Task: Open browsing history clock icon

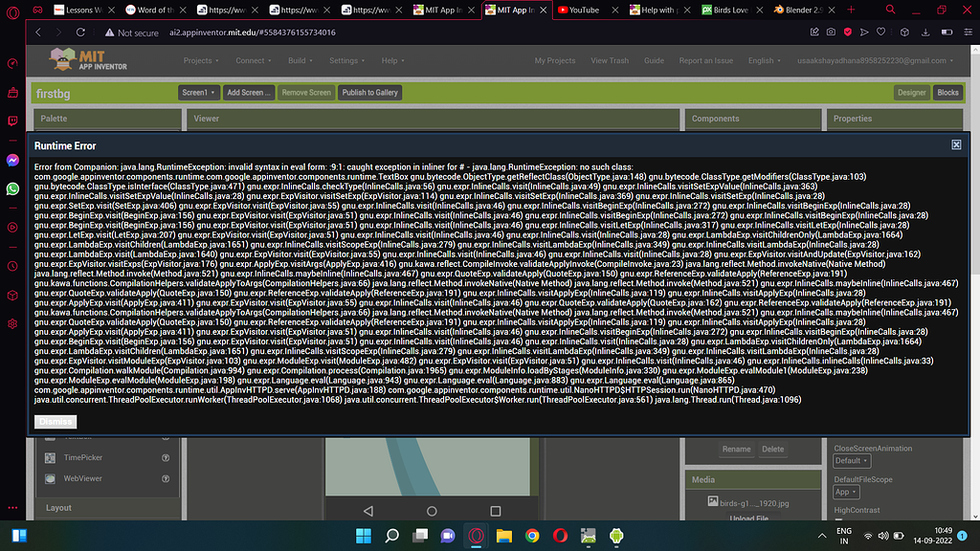Action: [12, 265]
